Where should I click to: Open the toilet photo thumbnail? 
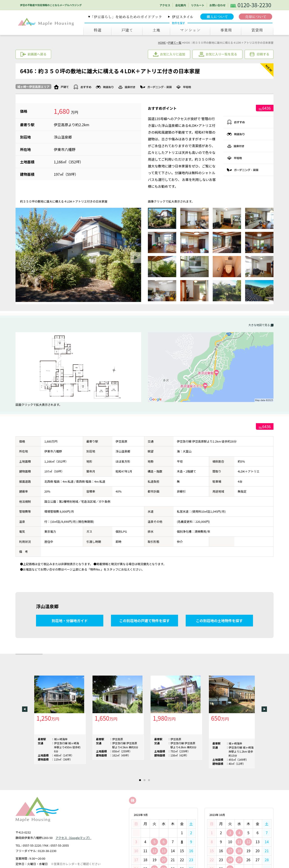[x=227, y=267]
